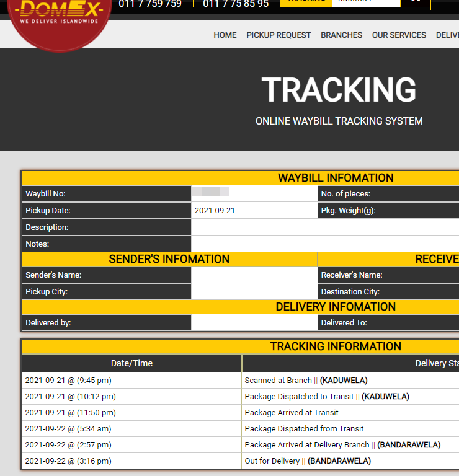The width and height of the screenshot is (459, 476).
Task: Open OUR SERVICES menu
Action: (399, 35)
